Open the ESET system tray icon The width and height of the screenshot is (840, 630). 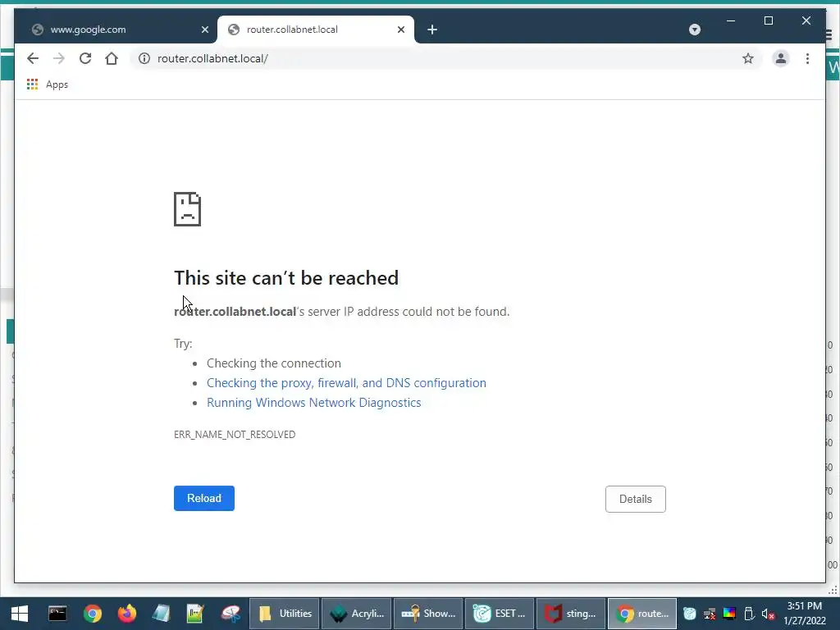tap(689, 614)
